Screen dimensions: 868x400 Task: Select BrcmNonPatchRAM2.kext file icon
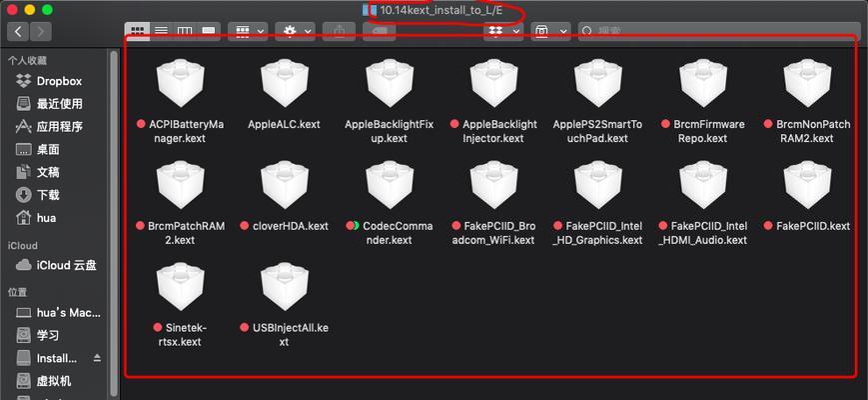807,83
